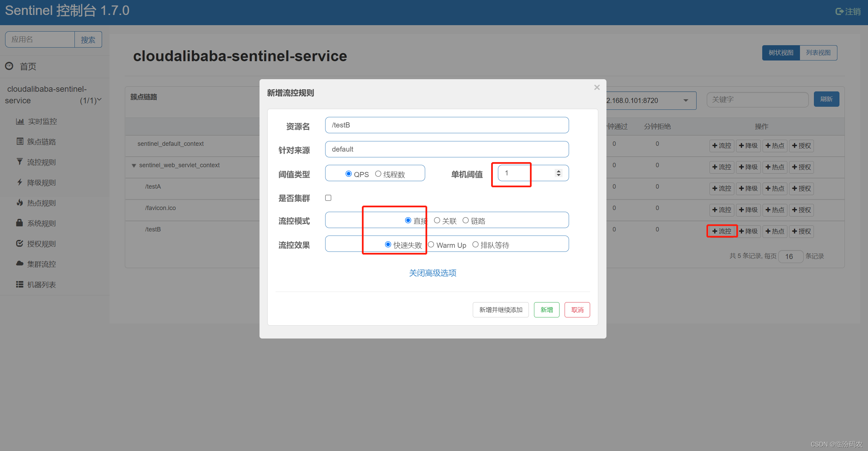Open 热点规则 sidebar item
The height and width of the screenshot is (451, 868).
point(36,203)
